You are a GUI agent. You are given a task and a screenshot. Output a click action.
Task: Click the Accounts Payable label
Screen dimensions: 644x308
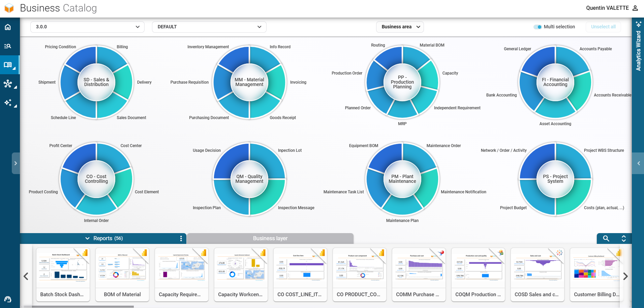point(595,49)
